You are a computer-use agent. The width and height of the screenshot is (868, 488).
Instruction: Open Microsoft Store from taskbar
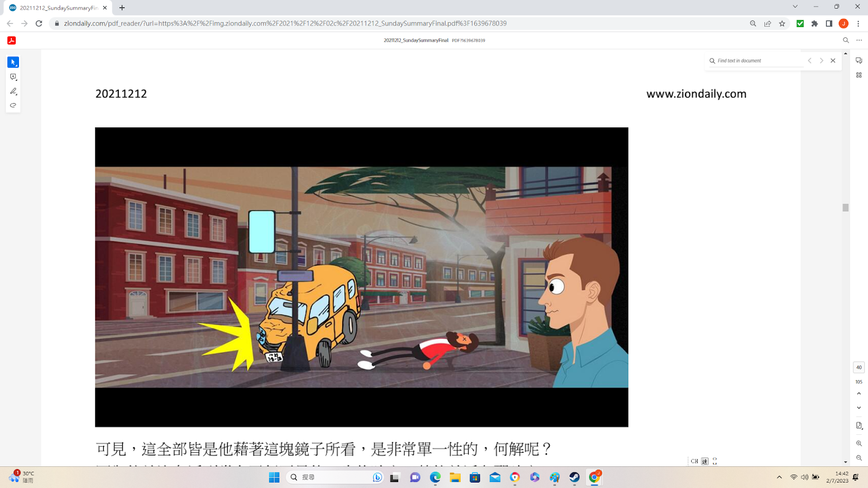point(475,477)
